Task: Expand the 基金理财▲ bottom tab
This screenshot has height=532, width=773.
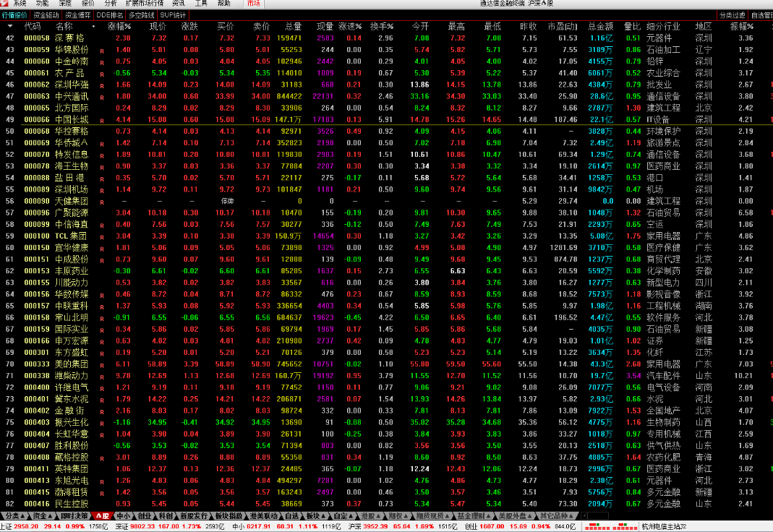Action: coord(474,516)
